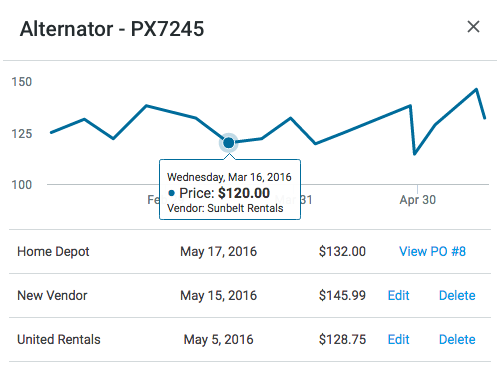Click the $145.99 price cell
The width and height of the screenshot is (500, 370).
(342, 296)
